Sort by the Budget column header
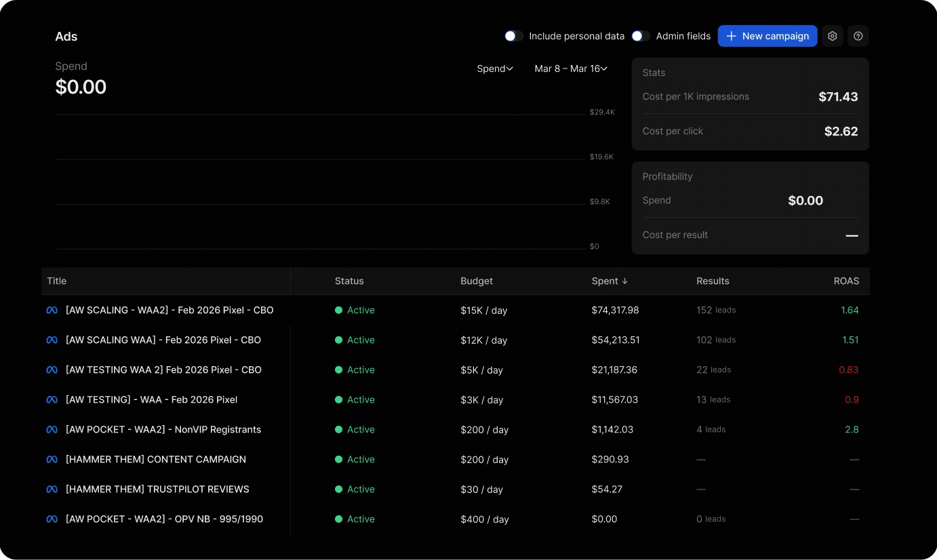This screenshot has width=937, height=560. [x=477, y=281]
